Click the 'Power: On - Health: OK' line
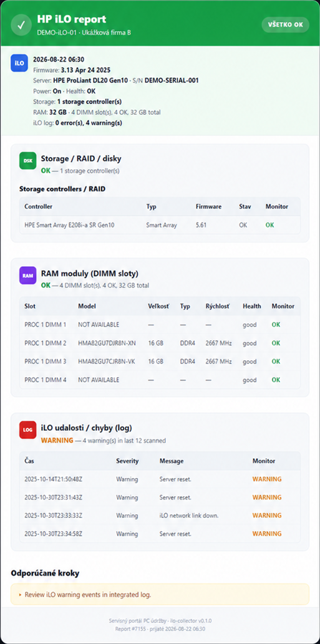 point(64,91)
